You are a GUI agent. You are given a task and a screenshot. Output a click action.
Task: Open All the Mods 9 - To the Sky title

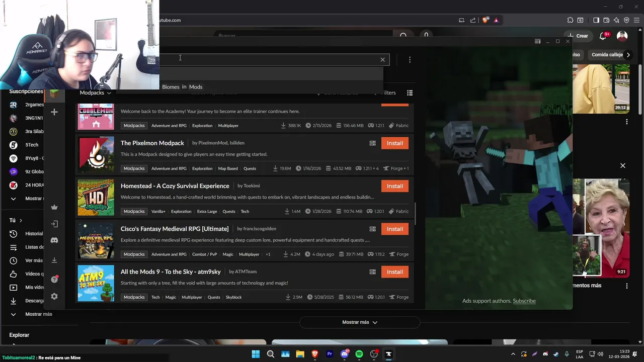[x=171, y=272]
